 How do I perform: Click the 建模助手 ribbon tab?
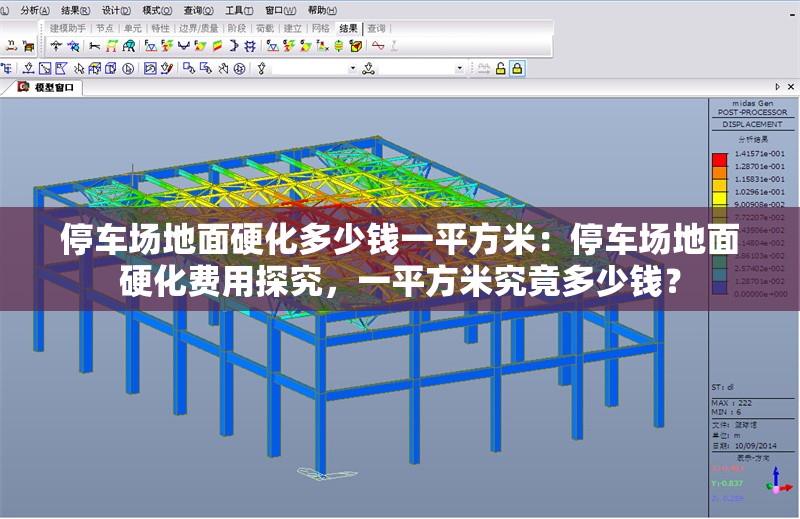click(x=69, y=28)
